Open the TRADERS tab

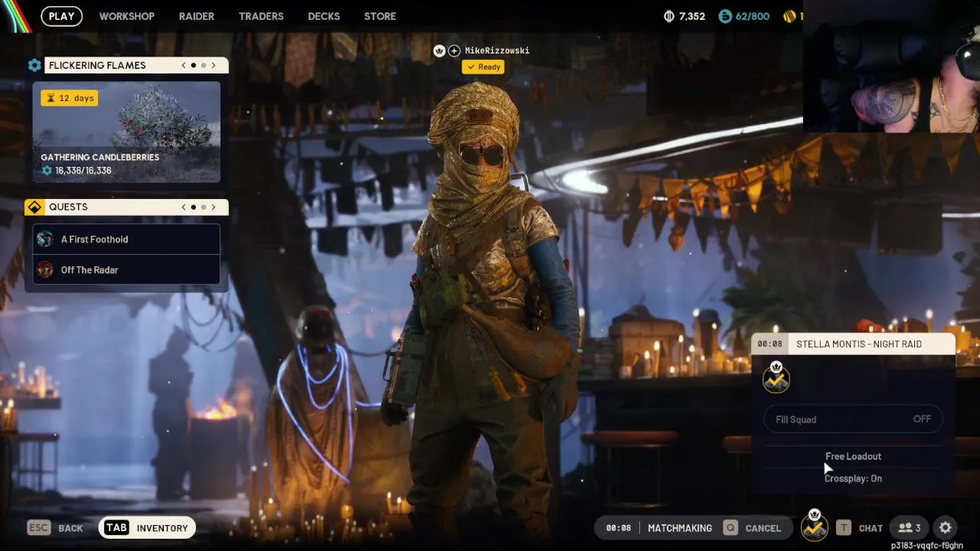point(261,16)
